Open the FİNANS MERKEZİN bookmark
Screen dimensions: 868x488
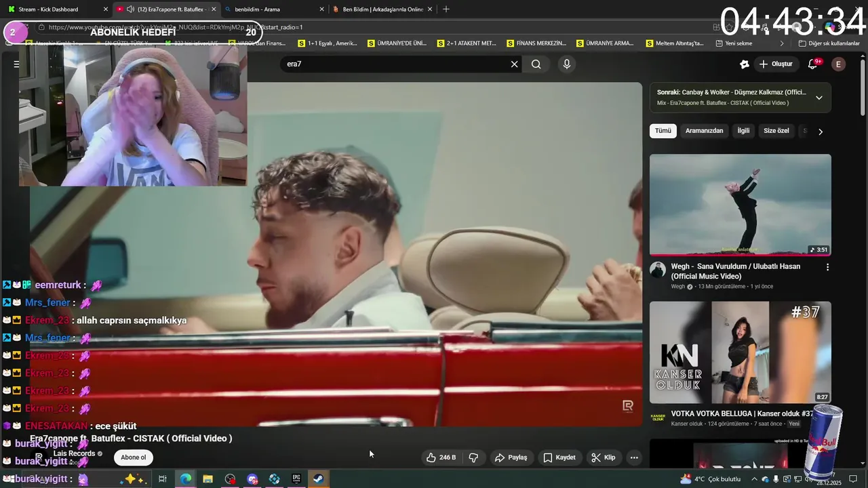536,43
